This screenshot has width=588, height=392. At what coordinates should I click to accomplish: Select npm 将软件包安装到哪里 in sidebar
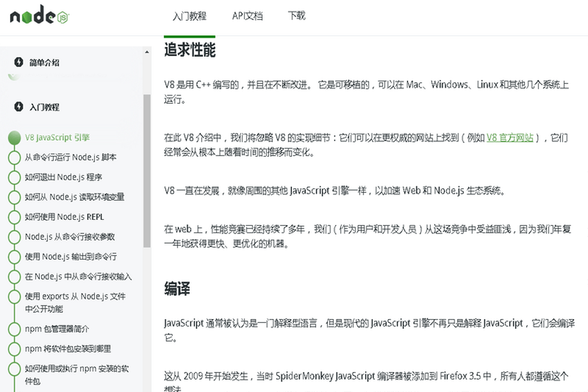[68, 349]
